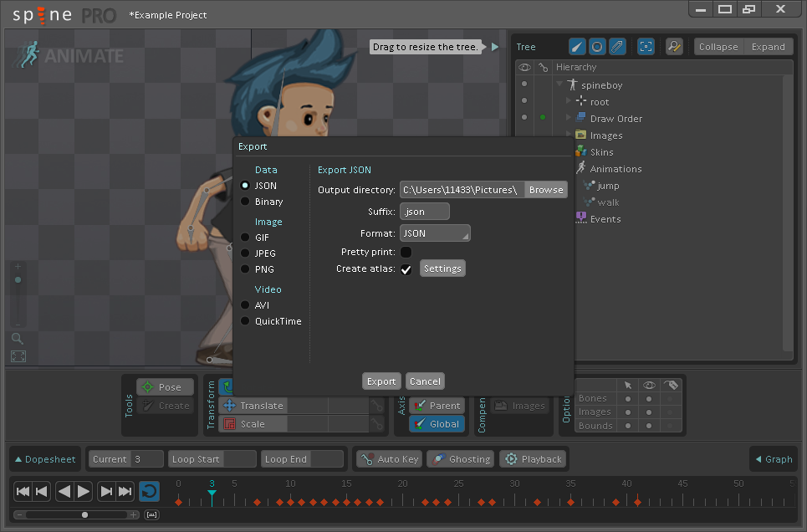This screenshot has height=532, width=807.
Task: Select the Scale transform tool
Action: 253,424
